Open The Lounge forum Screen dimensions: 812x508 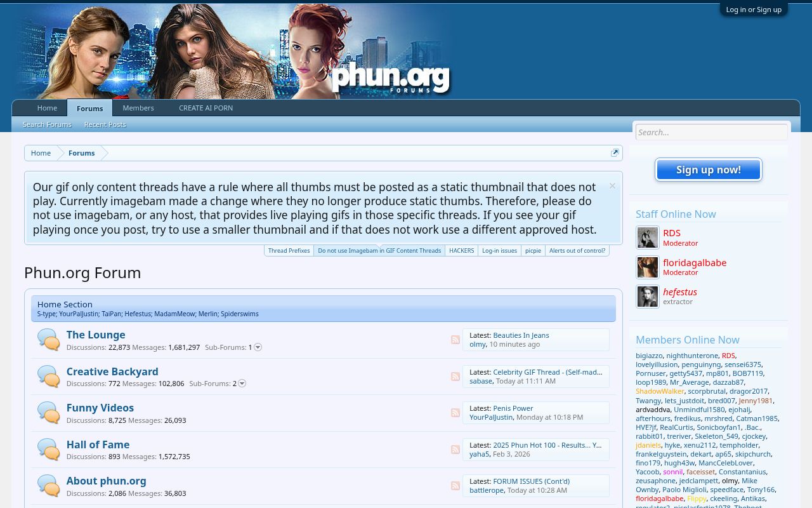click(96, 335)
